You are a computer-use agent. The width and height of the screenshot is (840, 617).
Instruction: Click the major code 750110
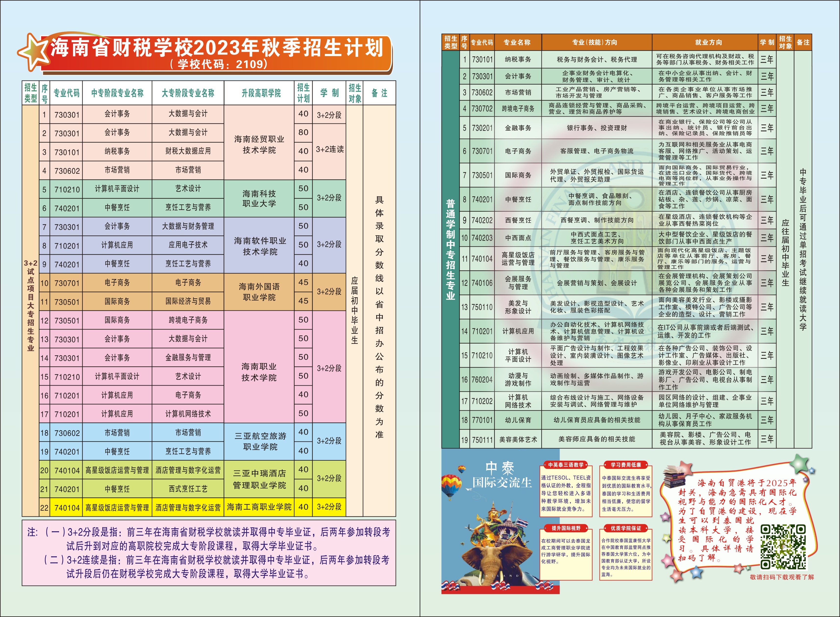482,307
